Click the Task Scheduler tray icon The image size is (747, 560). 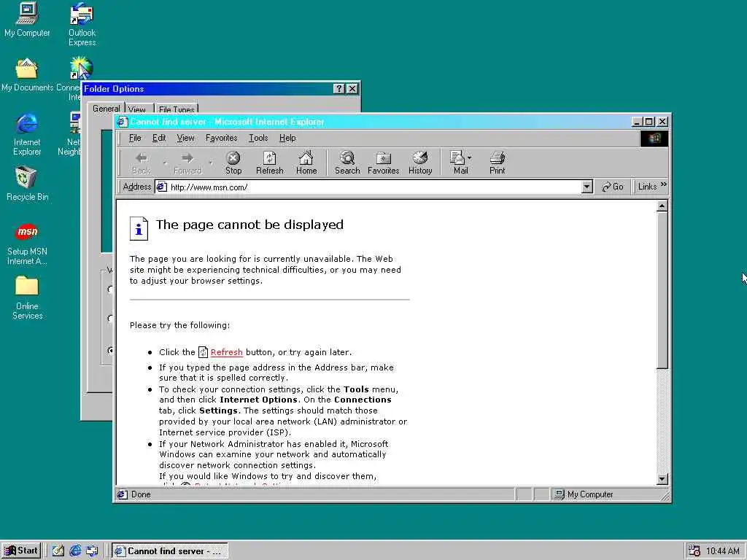[694, 551]
